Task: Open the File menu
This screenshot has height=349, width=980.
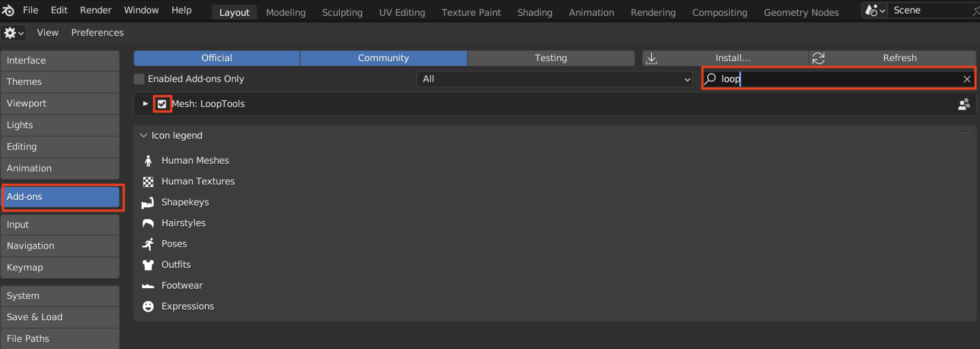Action: [x=31, y=10]
